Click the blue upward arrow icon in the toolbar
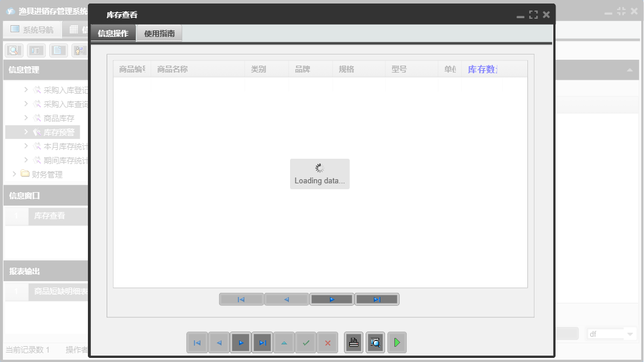This screenshot has height=362, width=644. (x=284, y=343)
